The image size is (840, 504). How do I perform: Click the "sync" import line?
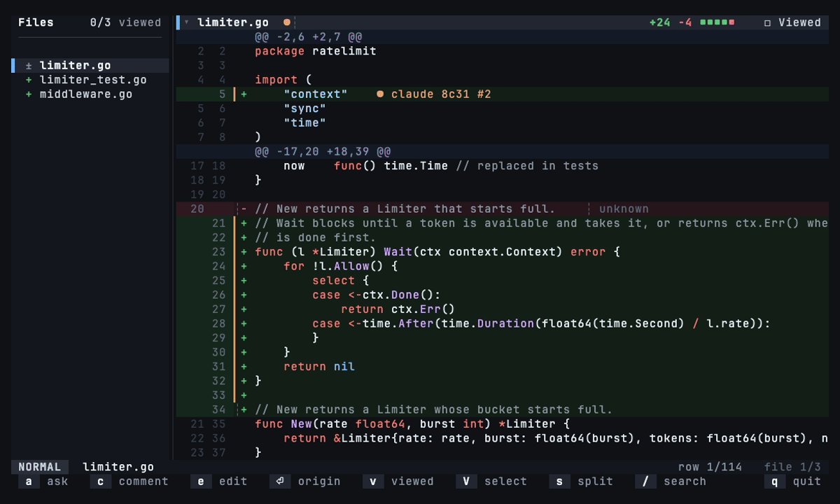point(503,108)
